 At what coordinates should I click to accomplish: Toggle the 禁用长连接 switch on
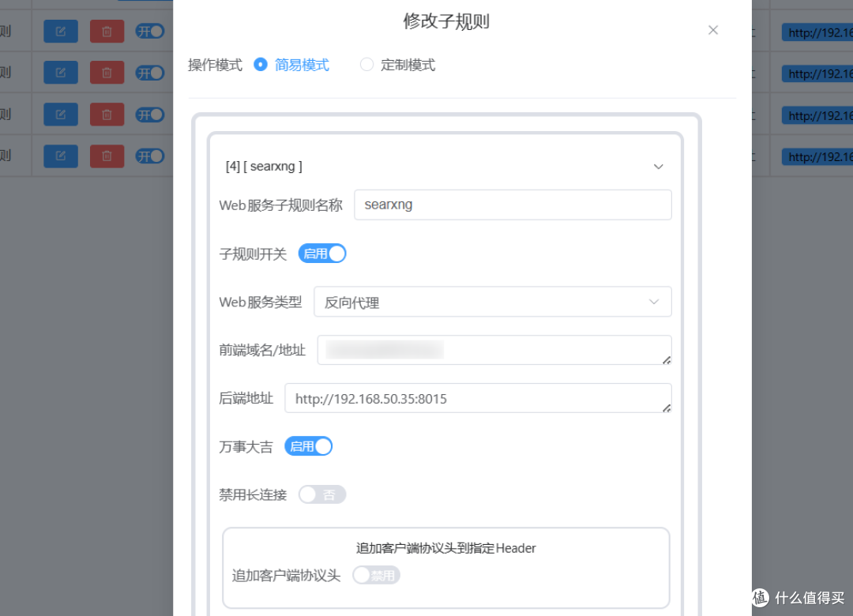(321, 494)
